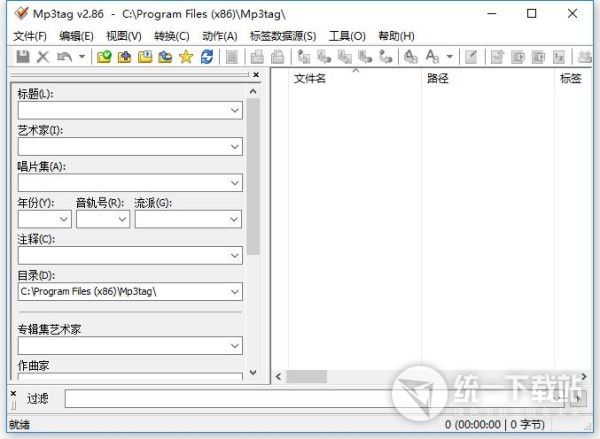This screenshot has height=439, width=600.
Task: Expand the 标题(L) combo box
Action: (235, 110)
